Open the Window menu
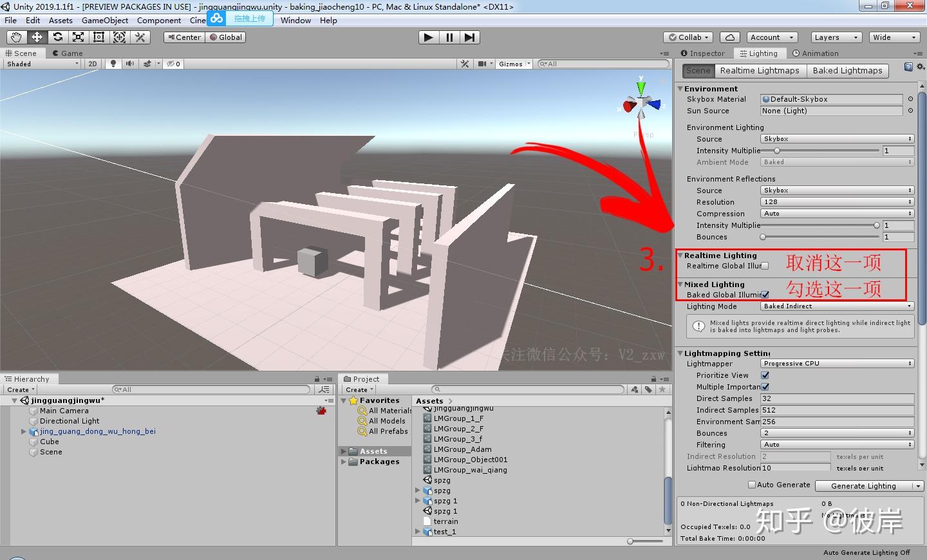The height and width of the screenshot is (560, 927). pyautogui.click(x=295, y=20)
